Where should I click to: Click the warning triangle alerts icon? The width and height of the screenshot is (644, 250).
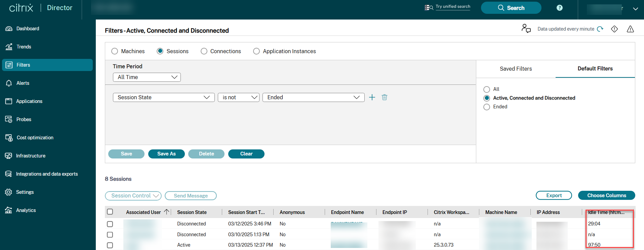630,29
